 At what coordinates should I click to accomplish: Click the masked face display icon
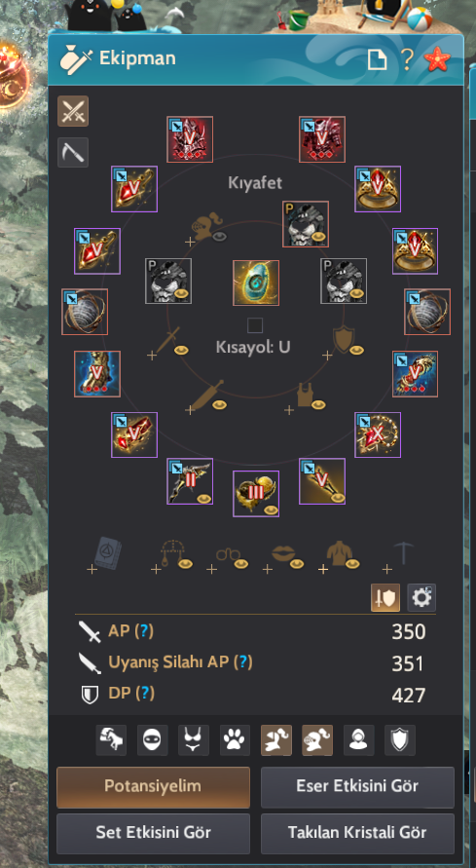152,740
